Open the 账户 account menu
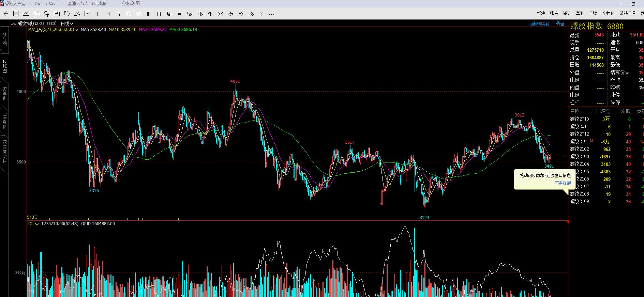Screen dimensions: 644x297 554,13
